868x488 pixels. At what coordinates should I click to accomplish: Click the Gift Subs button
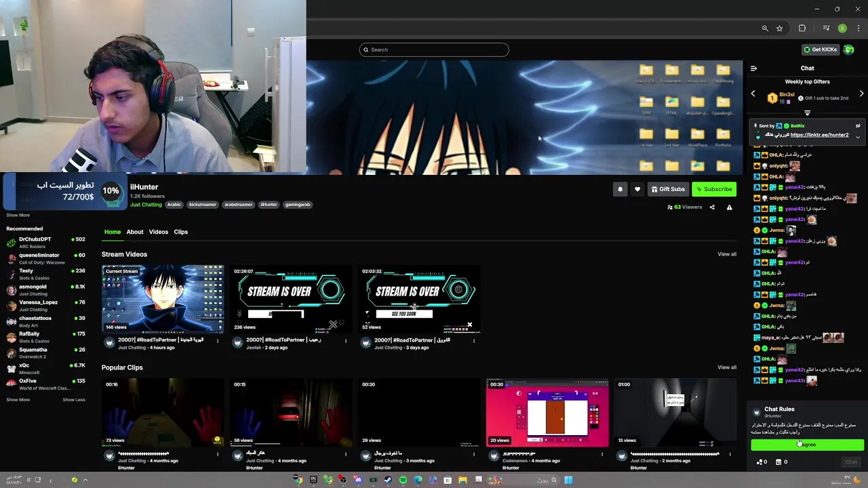click(x=668, y=189)
